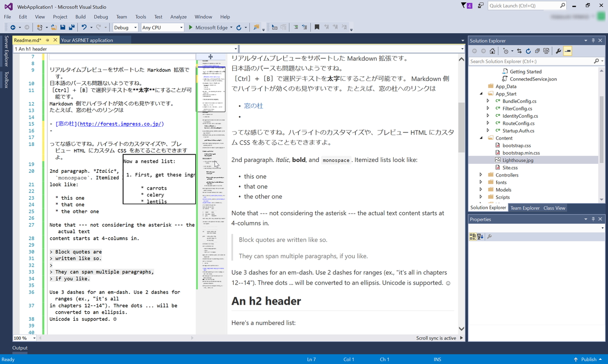This screenshot has height=364, width=608.
Task: Toggle Categorized view in the Properties panel
Action: point(473,236)
